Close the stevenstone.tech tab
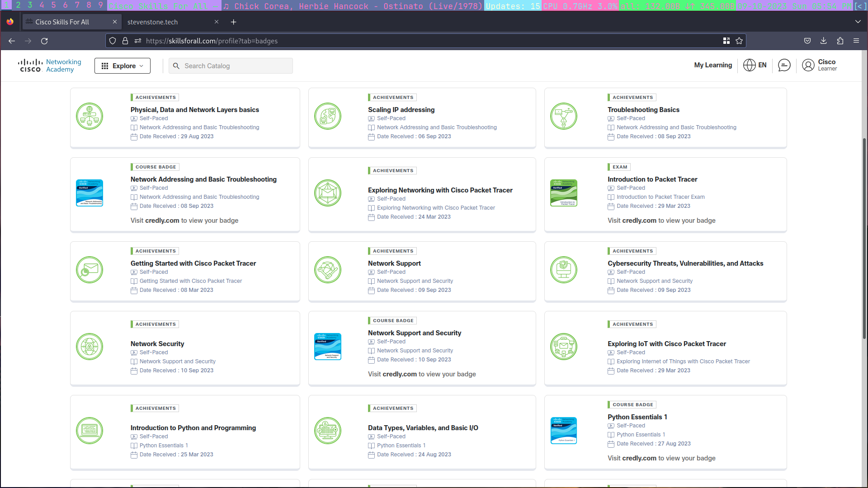Image resolution: width=868 pixels, height=488 pixels. [217, 22]
